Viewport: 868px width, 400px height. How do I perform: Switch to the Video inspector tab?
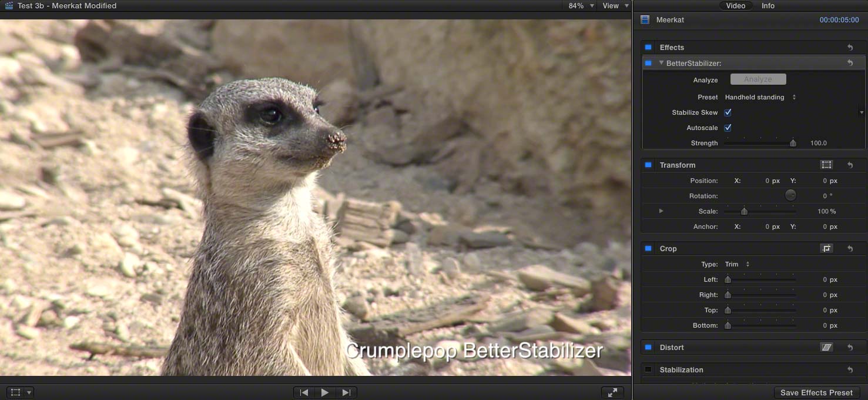pos(735,6)
